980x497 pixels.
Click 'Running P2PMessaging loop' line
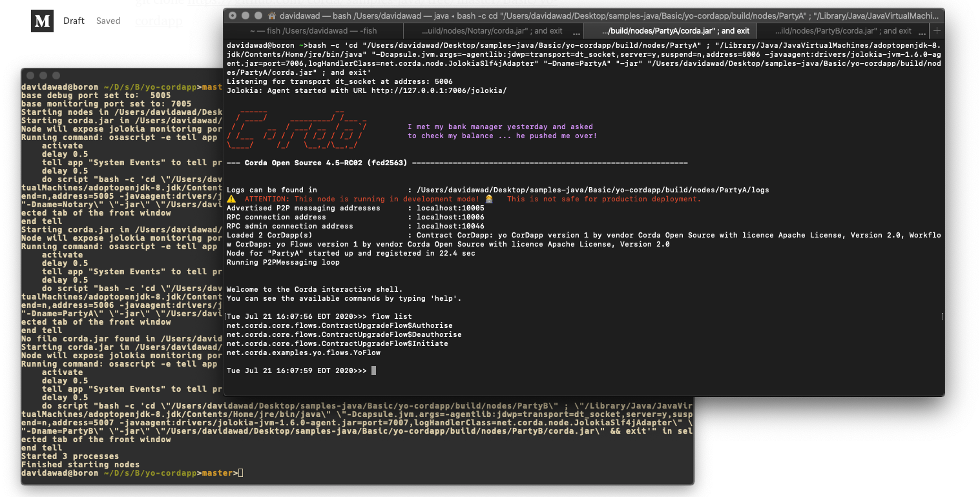pos(284,262)
